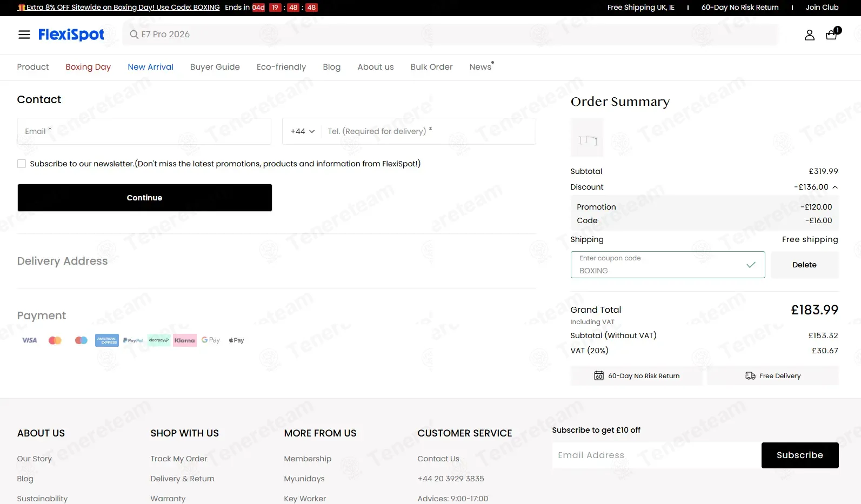Image resolution: width=861 pixels, height=504 pixels.
Task: Click the Visa payment icon
Action: click(30, 340)
